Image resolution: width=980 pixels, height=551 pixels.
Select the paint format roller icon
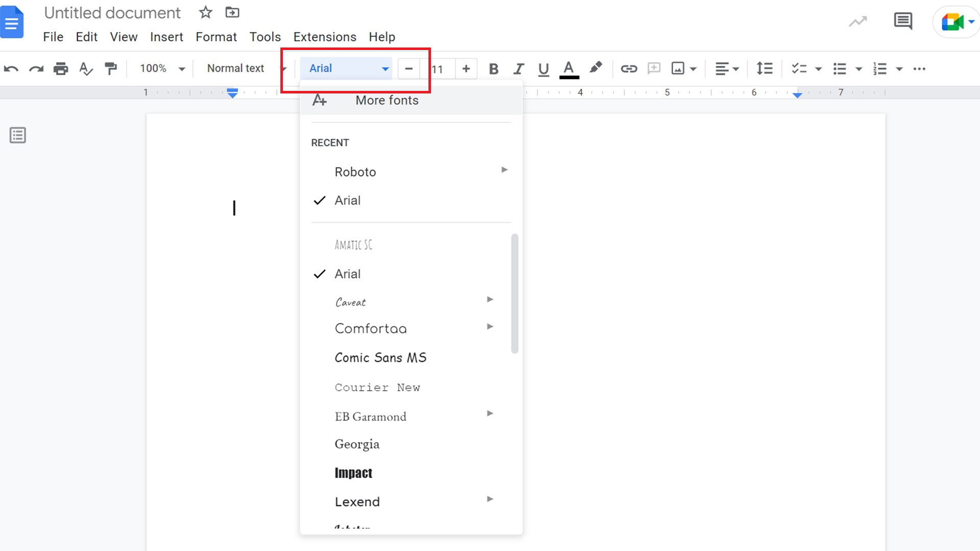(x=110, y=68)
